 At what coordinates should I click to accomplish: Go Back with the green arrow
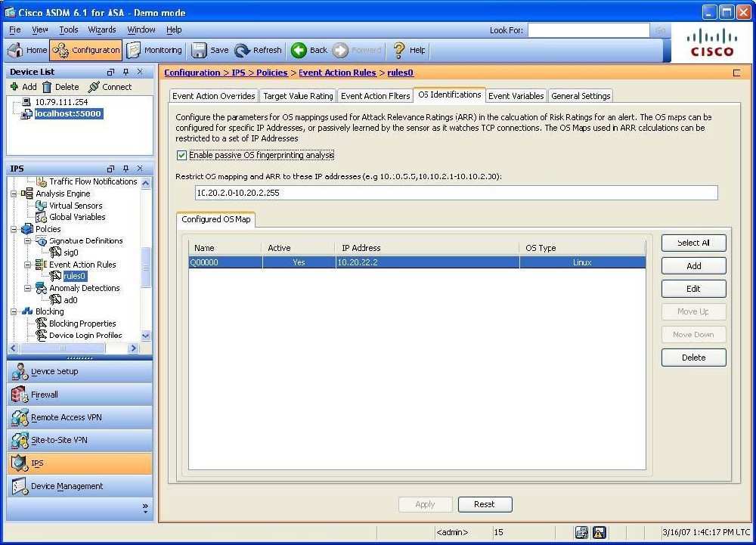coord(299,50)
